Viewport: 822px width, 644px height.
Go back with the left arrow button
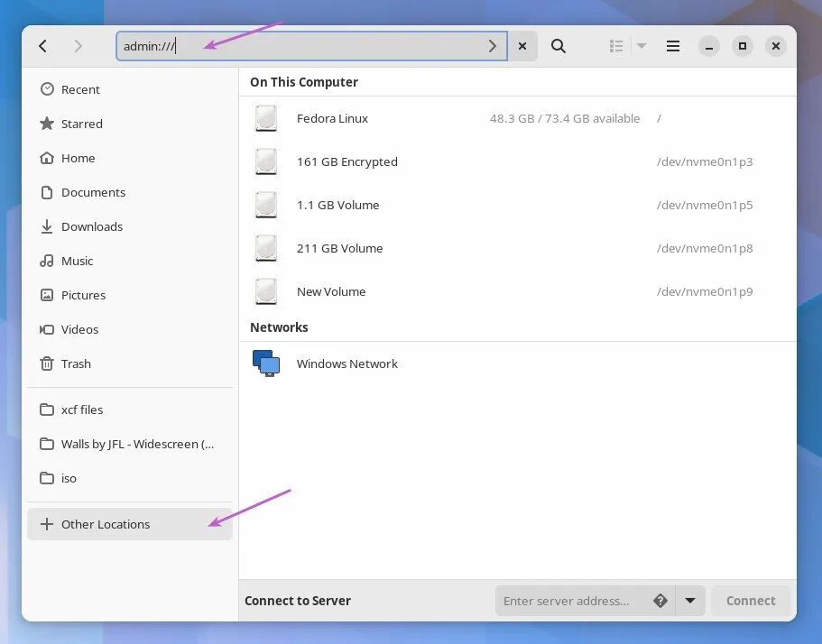tap(43, 46)
